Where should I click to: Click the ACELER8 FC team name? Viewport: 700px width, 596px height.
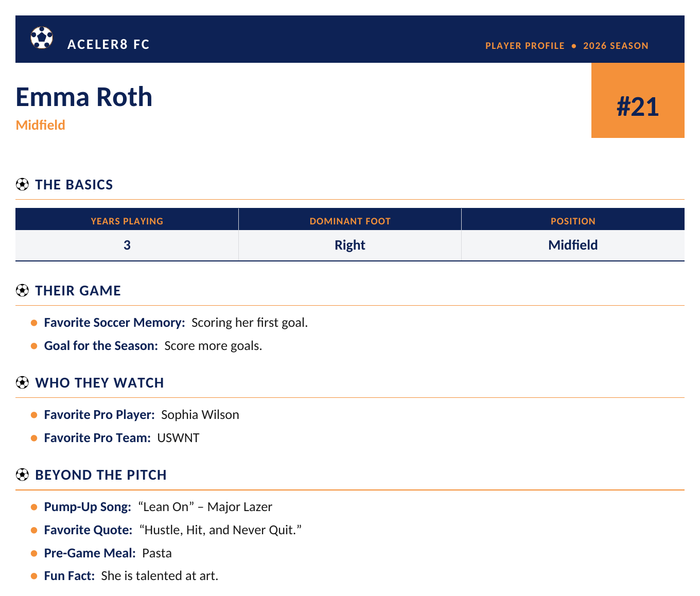click(109, 44)
